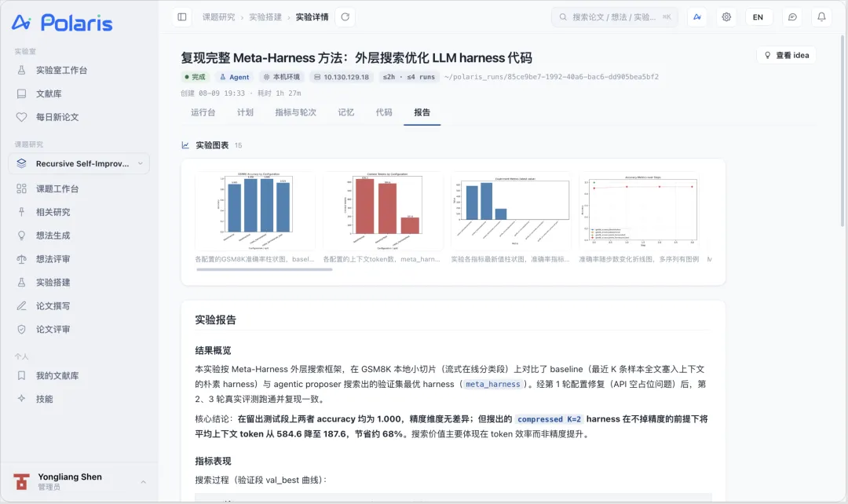The image size is (848, 504).
Task: Switch to 代码 tab
Action: [383, 112]
